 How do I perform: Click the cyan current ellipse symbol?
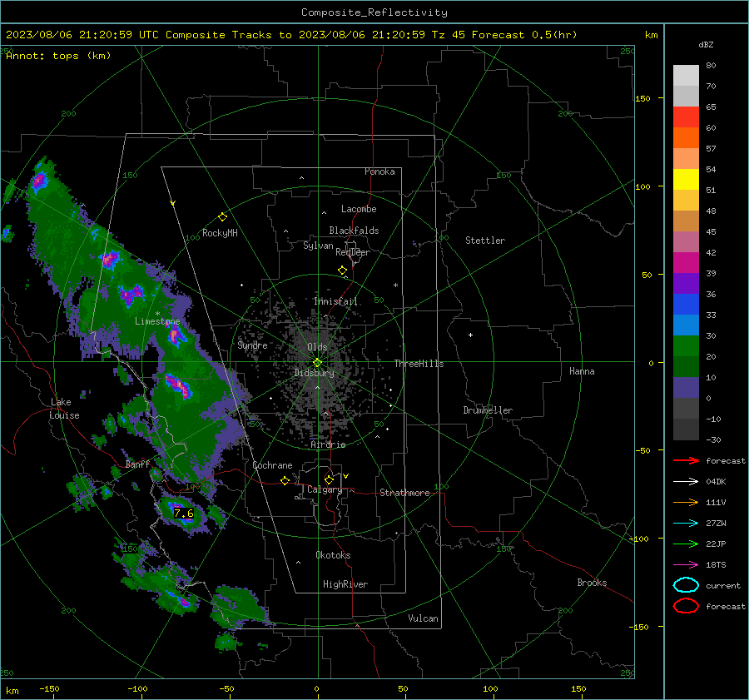(x=686, y=585)
